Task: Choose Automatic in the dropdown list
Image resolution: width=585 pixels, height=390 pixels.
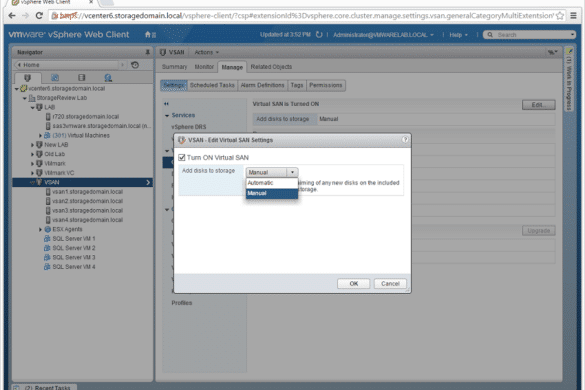Action: (x=272, y=183)
